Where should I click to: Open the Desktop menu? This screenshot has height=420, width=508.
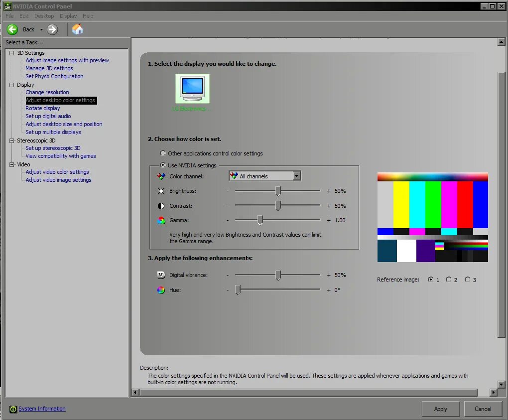pos(44,16)
